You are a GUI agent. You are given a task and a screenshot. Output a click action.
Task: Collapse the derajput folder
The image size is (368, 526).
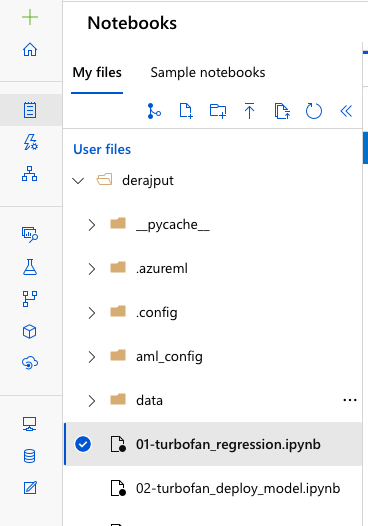pos(78,181)
